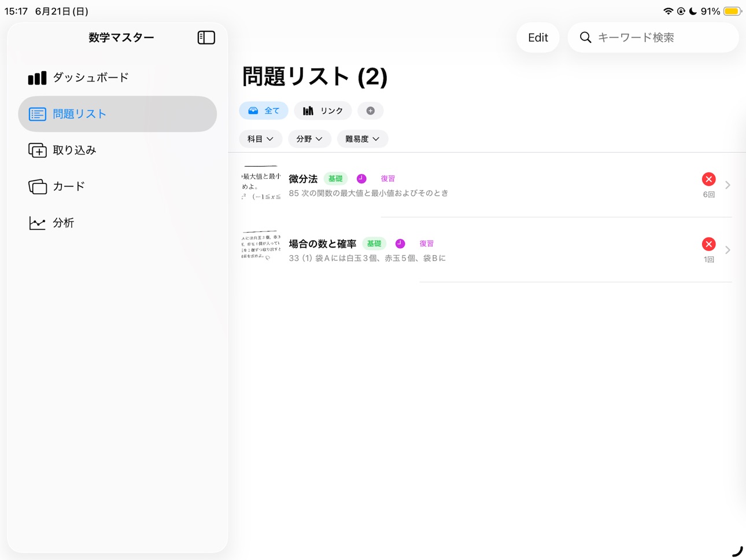Click the rotation lock status icon
The height and width of the screenshot is (560, 746).
click(x=681, y=11)
